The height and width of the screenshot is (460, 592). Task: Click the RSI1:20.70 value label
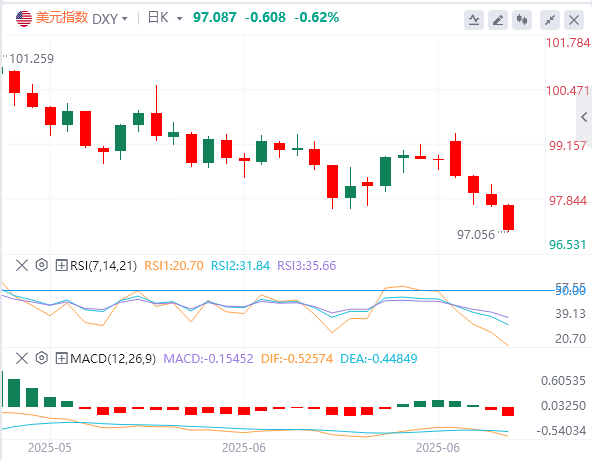click(174, 266)
